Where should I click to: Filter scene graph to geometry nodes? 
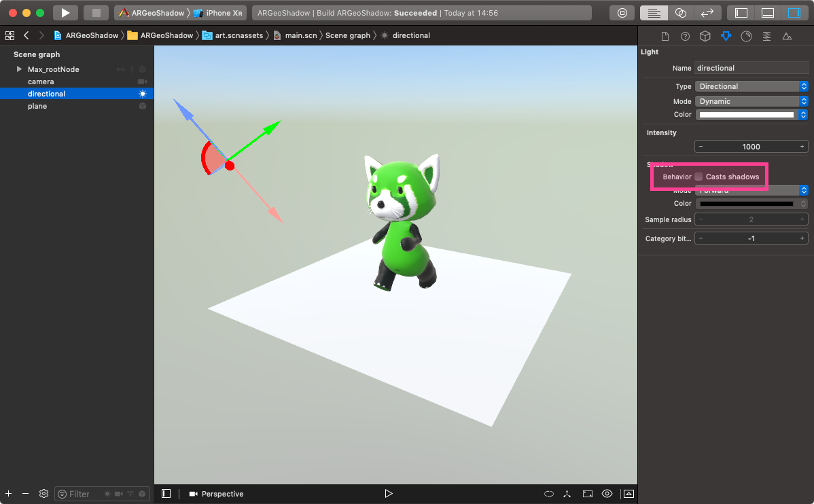142,494
